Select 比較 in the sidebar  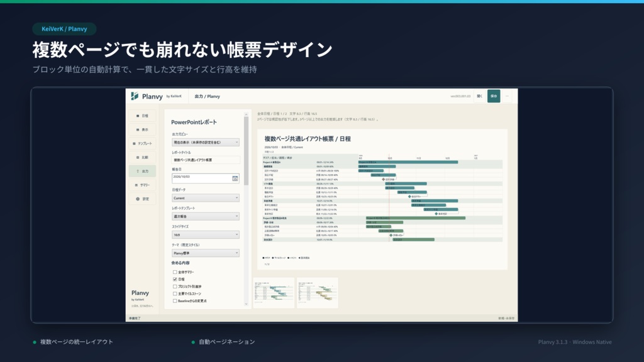(142, 157)
